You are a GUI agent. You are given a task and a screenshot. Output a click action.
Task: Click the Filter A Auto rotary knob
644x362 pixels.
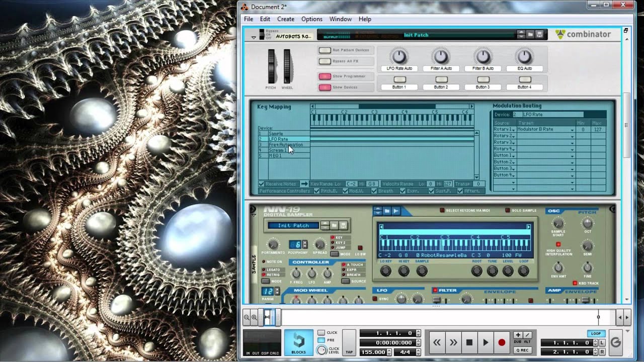(x=441, y=56)
